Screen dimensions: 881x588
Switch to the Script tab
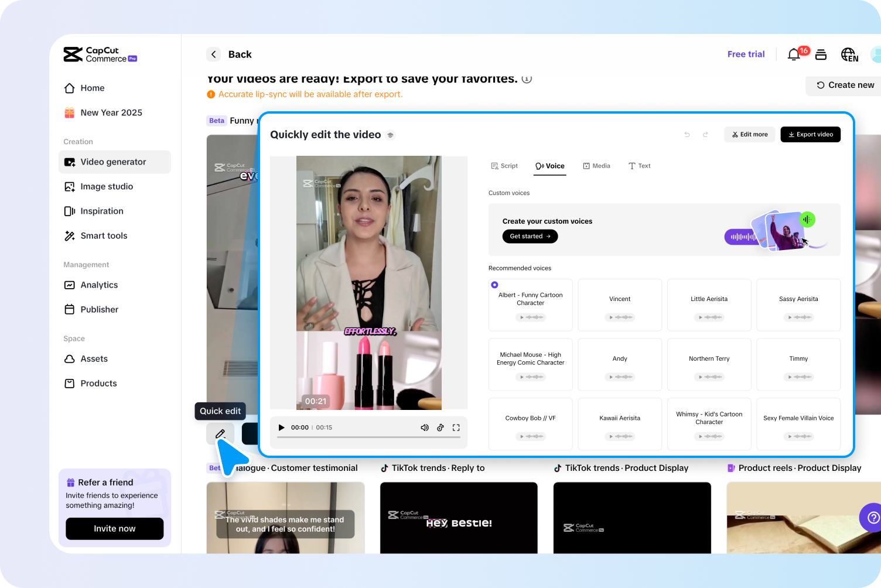(504, 166)
